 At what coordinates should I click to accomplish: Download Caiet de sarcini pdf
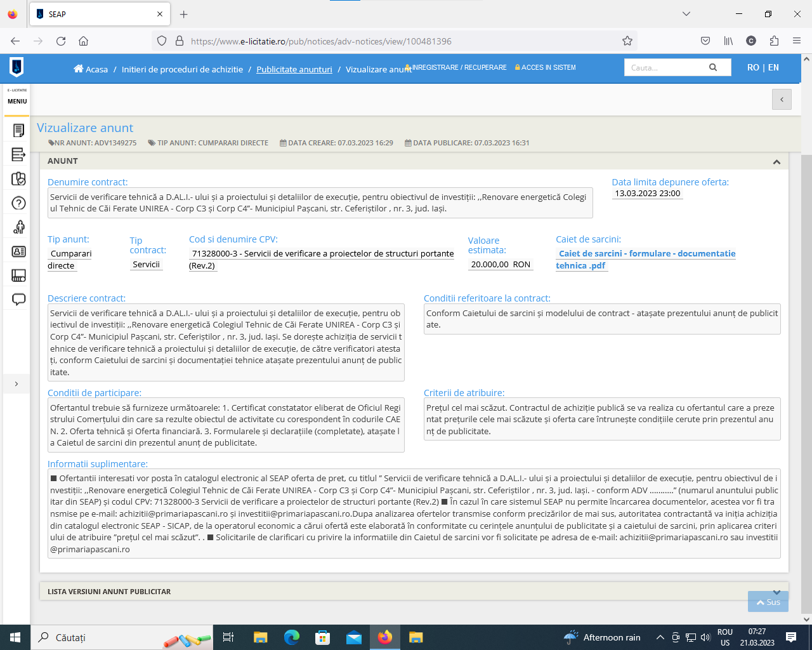646,259
